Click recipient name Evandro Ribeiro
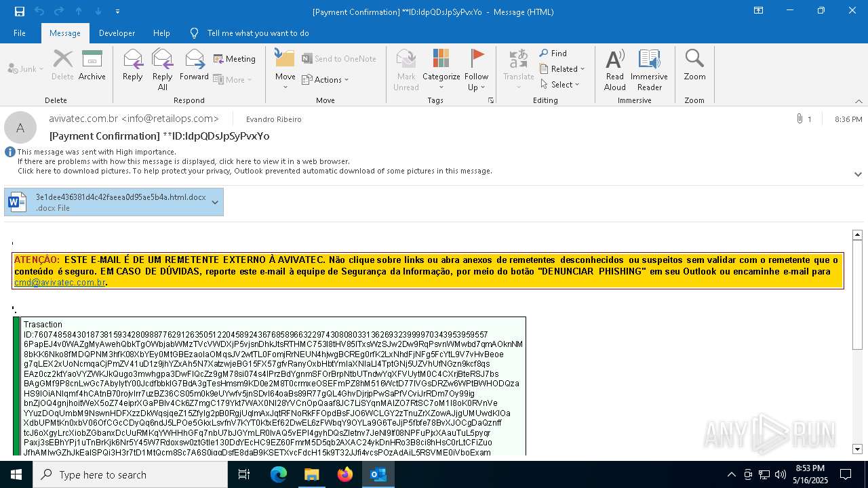Screen dimensions: 868x488 pyautogui.click(x=273, y=119)
